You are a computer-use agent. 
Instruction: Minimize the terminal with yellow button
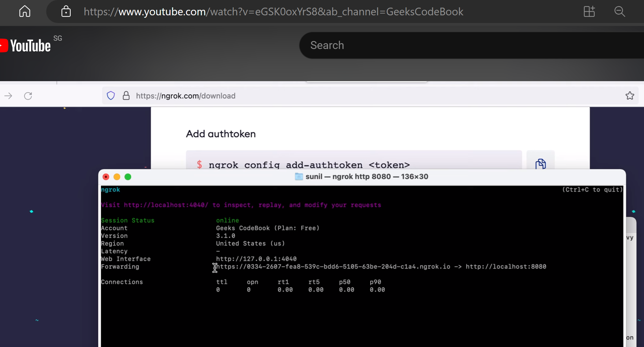tap(117, 177)
